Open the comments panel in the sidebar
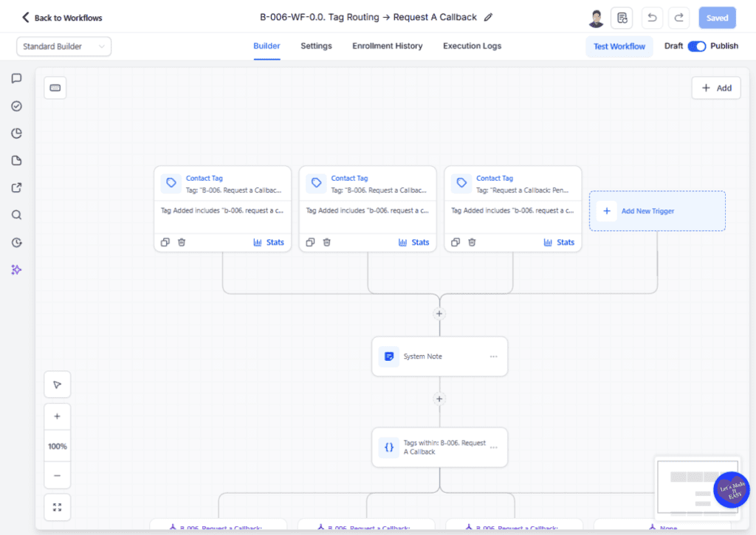The width and height of the screenshot is (756, 535). (16, 78)
